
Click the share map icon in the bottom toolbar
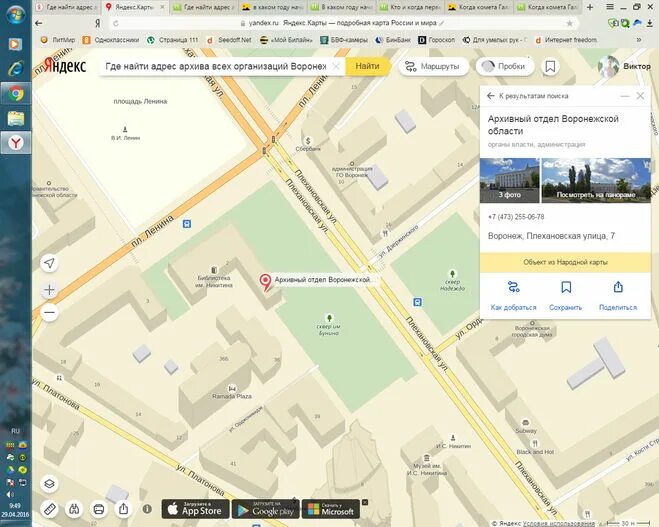(123, 509)
